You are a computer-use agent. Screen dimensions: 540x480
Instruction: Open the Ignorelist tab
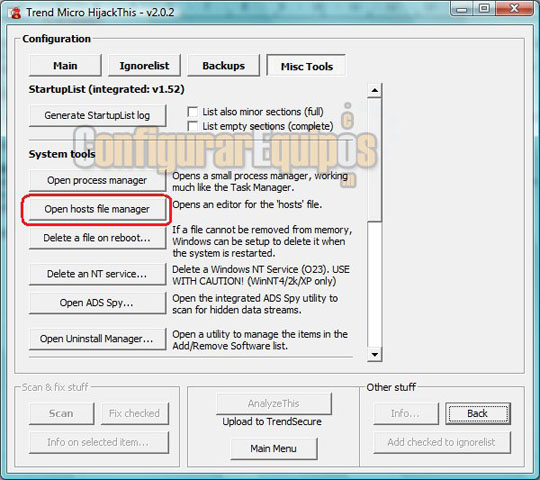[x=144, y=65]
